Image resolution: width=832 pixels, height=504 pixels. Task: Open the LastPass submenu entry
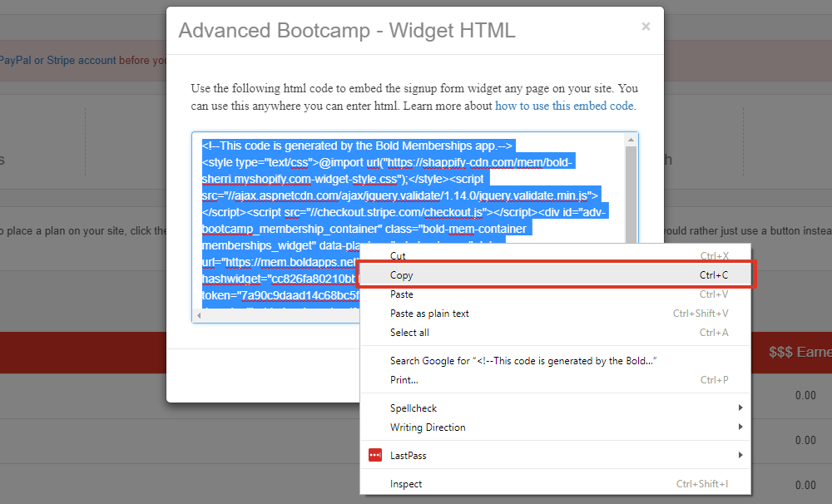tap(555, 455)
